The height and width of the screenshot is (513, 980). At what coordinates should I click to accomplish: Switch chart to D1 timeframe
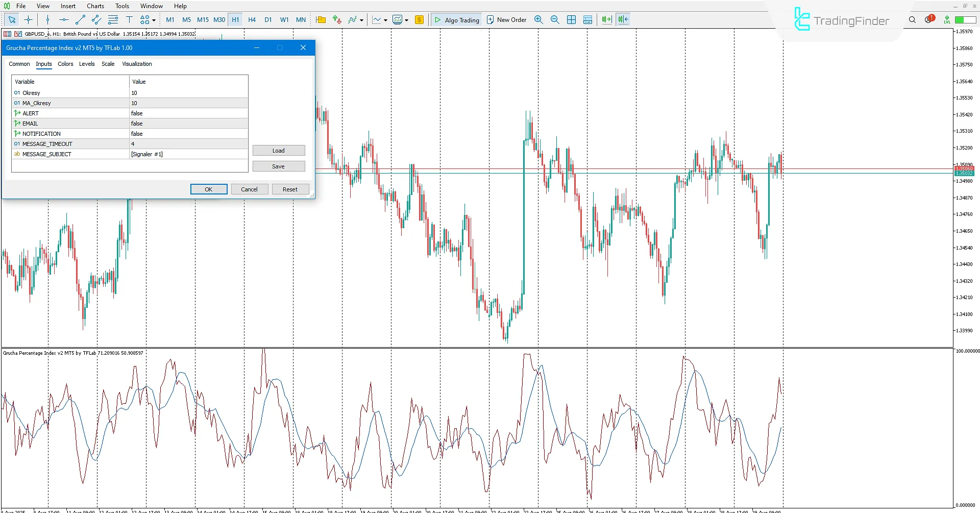click(x=268, y=19)
